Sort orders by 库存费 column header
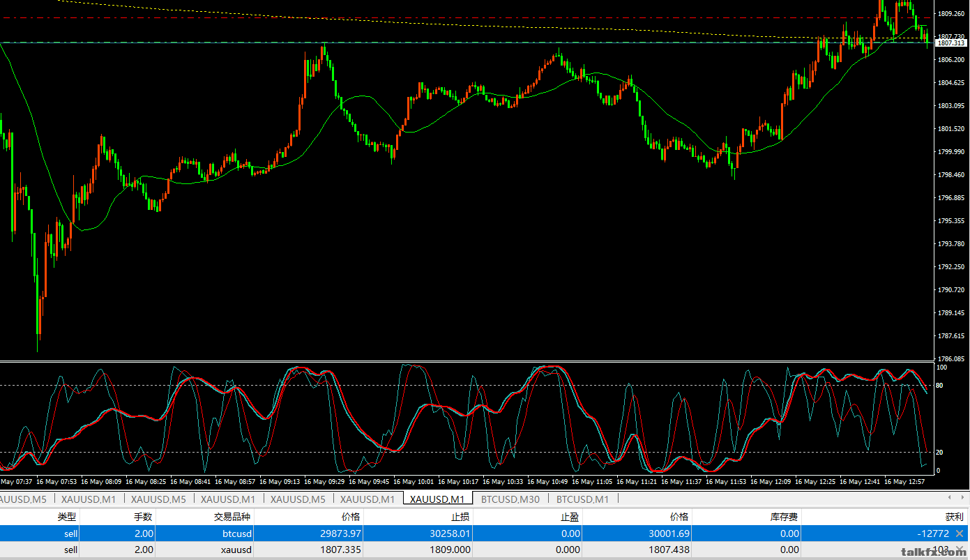Viewport: 970px width, 560px height. coord(785,517)
